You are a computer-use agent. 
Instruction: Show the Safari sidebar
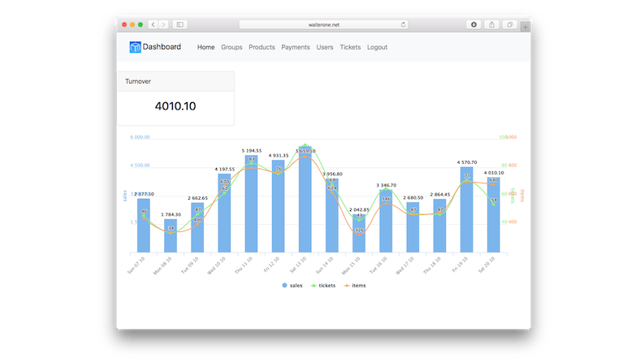pyautogui.click(x=180, y=25)
